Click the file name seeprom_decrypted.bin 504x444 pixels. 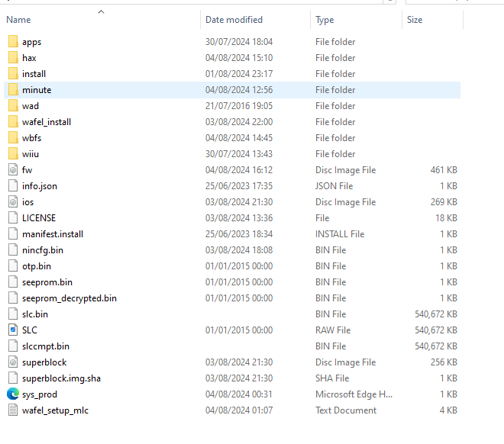pos(69,298)
